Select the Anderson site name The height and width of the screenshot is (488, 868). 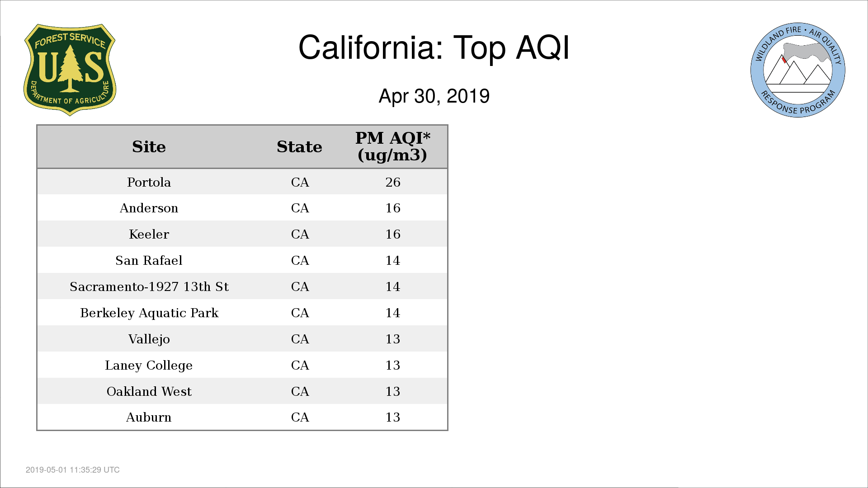pos(149,208)
